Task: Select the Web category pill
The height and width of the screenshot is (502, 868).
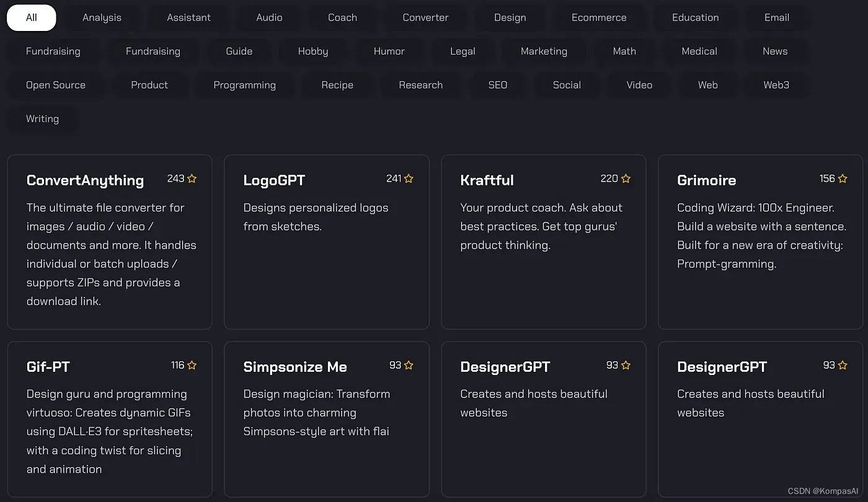Action: point(708,85)
